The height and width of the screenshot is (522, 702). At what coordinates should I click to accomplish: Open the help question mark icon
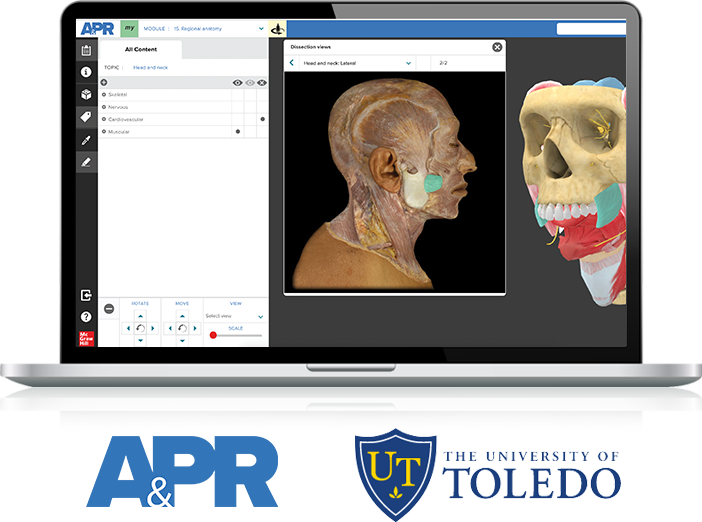point(86,317)
